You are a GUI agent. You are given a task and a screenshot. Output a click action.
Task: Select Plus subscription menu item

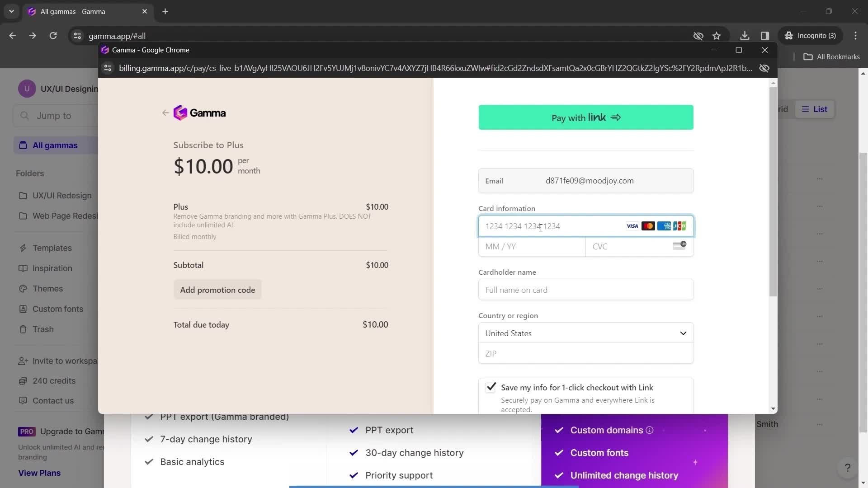[x=181, y=206]
